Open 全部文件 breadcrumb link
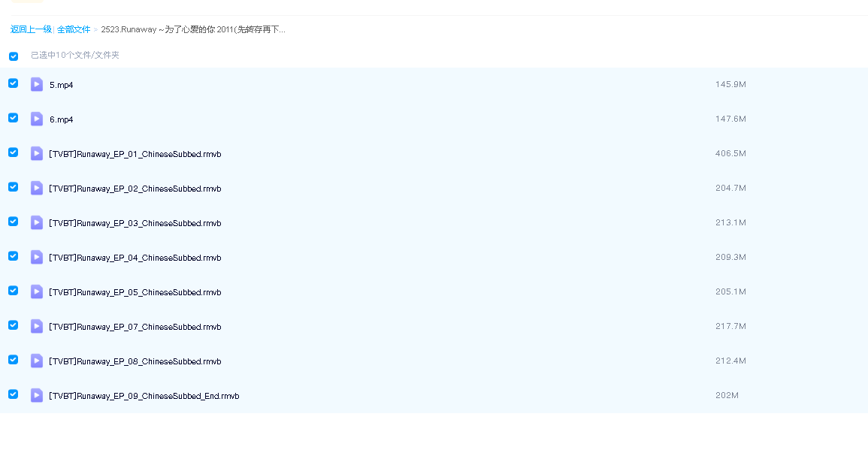Viewport: 868px width, 471px height. pyautogui.click(x=74, y=29)
